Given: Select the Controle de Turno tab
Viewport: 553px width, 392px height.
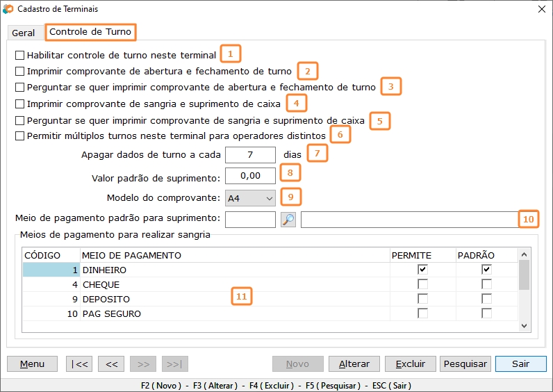Looking at the screenshot, I should click(90, 32).
